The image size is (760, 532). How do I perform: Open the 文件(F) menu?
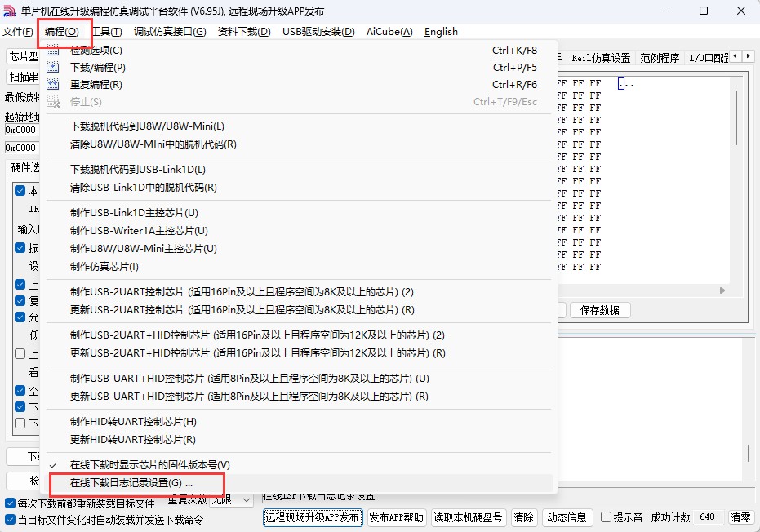(x=17, y=32)
